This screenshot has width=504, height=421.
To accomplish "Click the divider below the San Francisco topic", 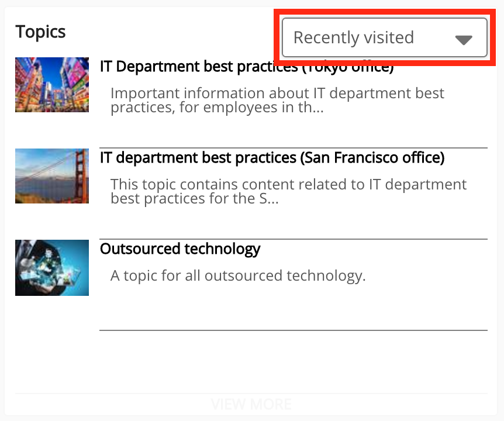I will 293,239.
